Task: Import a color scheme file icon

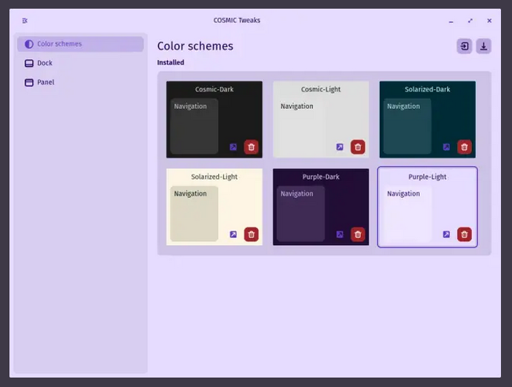Action: 464,46
